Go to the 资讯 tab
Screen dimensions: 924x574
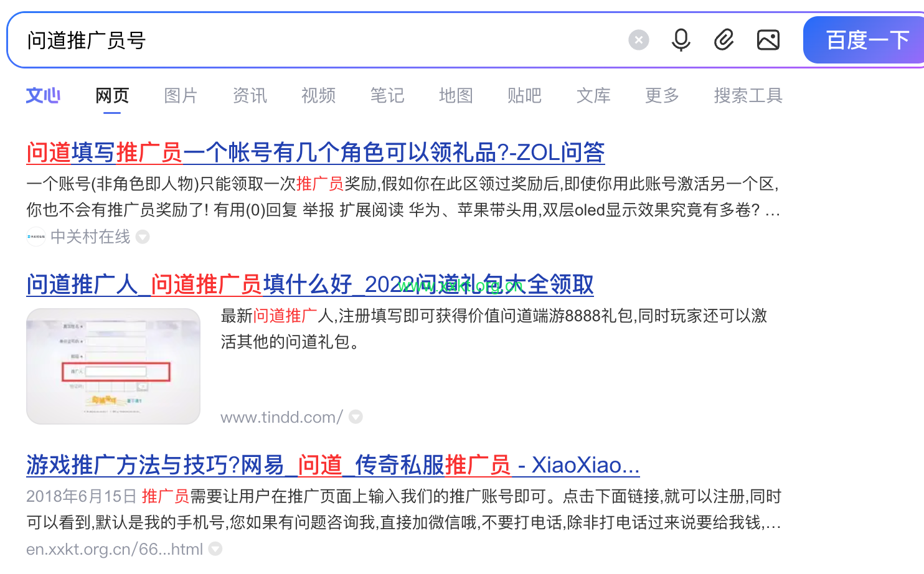(250, 95)
